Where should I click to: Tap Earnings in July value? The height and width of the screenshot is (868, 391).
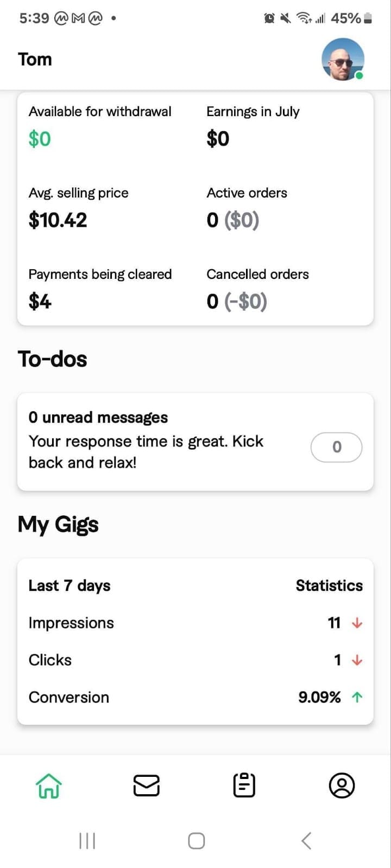[218, 139]
